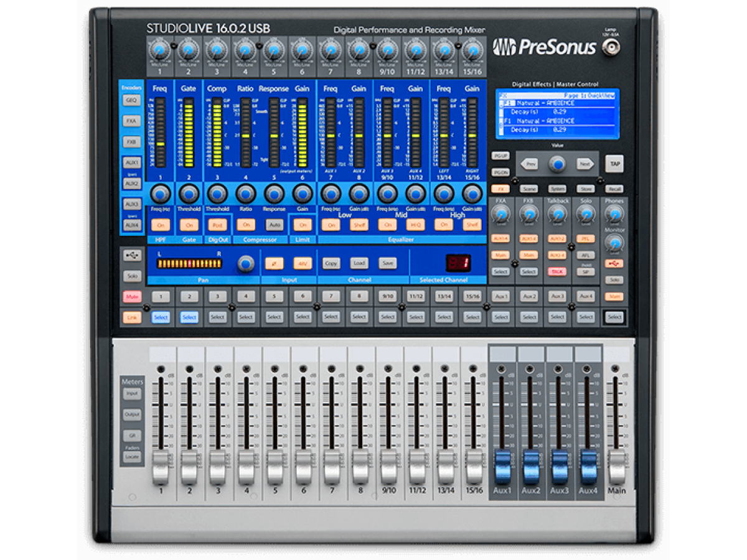The height and width of the screenshot is (560, 747).
Task: Toggle the red Mute mode button
Action: (x=132, y=297)
